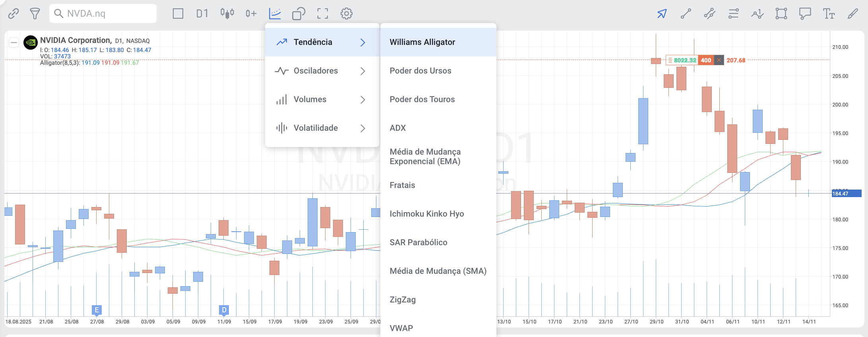Screen dimensions: 868x337
Task: Add the ZigZag indicator
Action: pyautogui.click(x=438, y=300)
